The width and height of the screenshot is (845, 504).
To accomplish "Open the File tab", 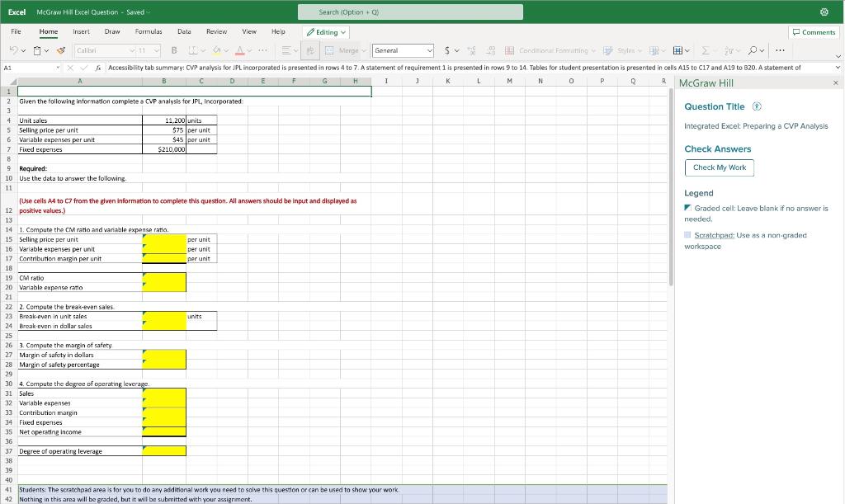I will coord(17,32).
